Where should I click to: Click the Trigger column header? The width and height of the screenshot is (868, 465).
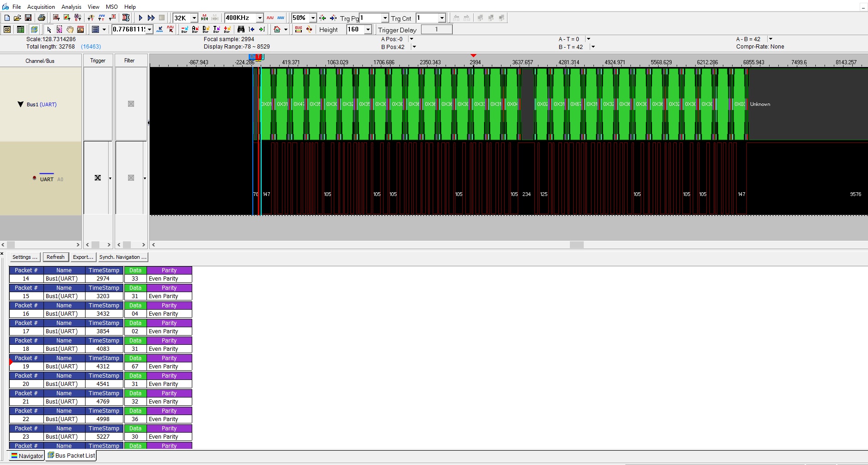coord(98,61)
